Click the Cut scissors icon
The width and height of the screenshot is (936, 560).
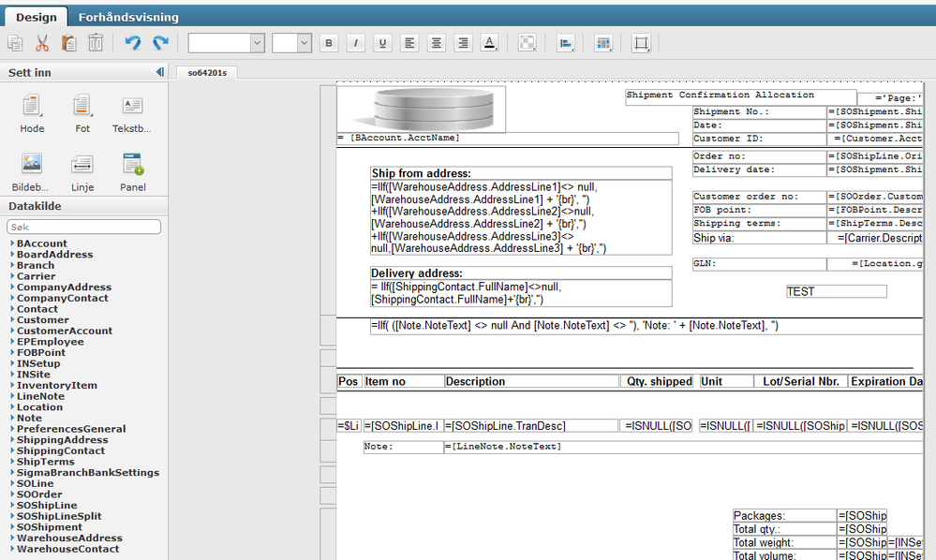pyautogui.click(x=42, y=43)
